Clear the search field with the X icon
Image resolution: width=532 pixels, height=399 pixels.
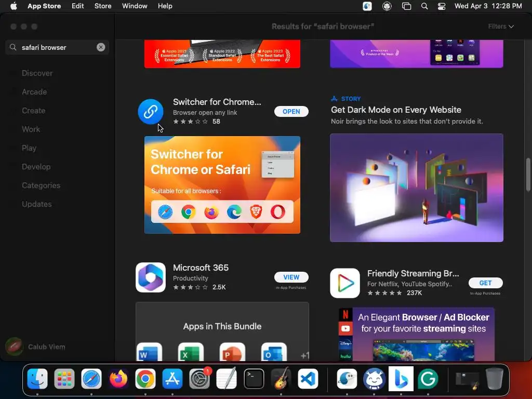click(101, 47)
